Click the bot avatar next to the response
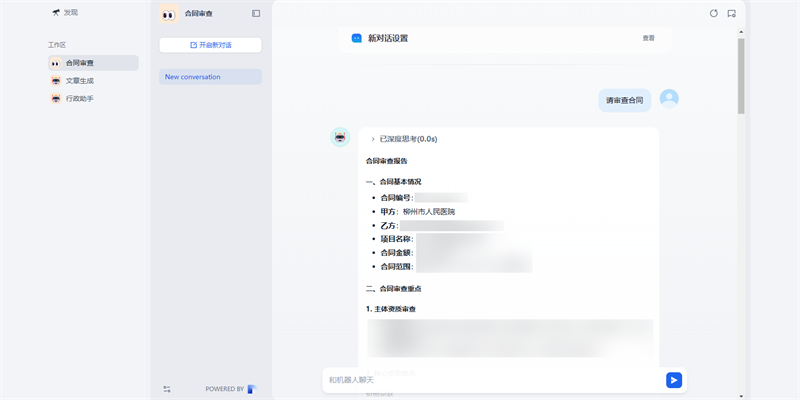The height and width of the screenshot is (400, 800). pyautogui.click(x=340, y=137)
